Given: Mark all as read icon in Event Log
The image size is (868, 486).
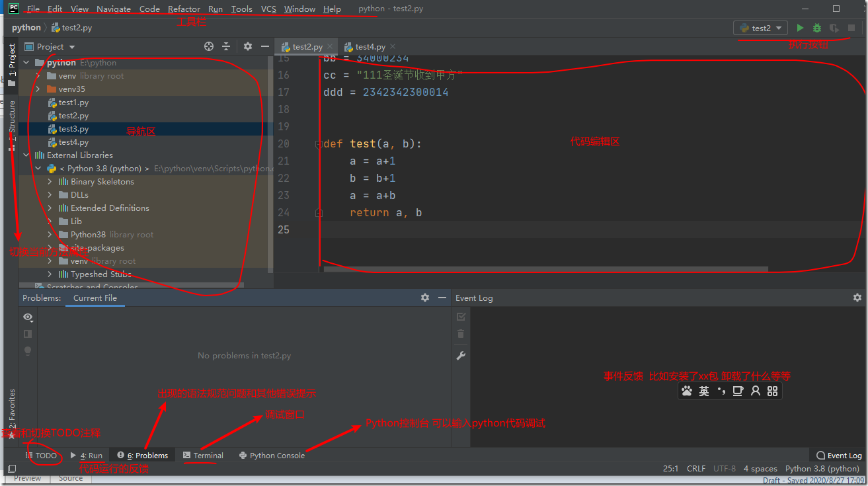Looking at the screenshot, I should 461,317.
